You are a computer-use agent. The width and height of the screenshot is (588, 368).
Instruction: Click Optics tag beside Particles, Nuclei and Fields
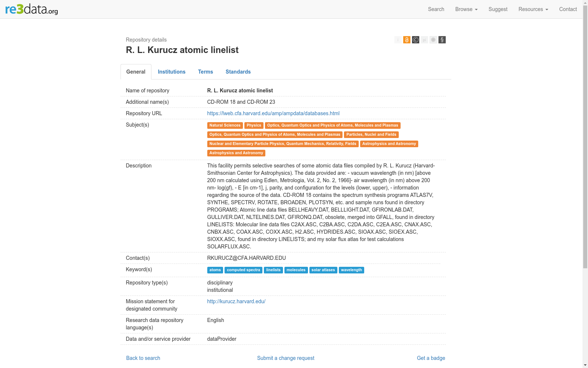275,135
